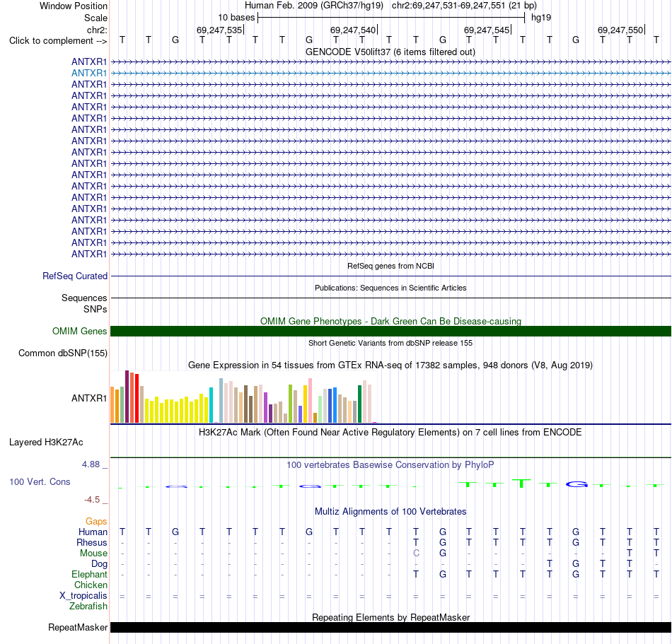672x644 pixels.
Task: Click the Human species label
Action: pyautogui.click(x=93, y=532)
